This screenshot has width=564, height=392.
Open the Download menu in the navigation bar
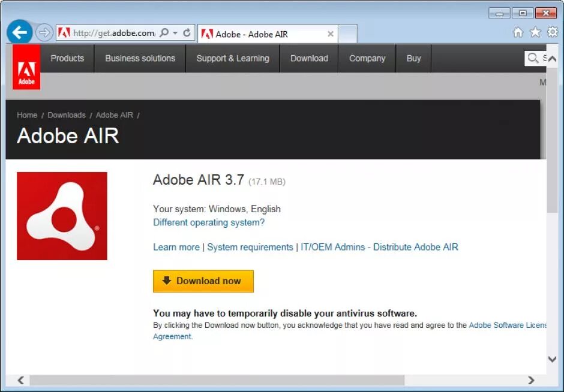tap(309, 58)
